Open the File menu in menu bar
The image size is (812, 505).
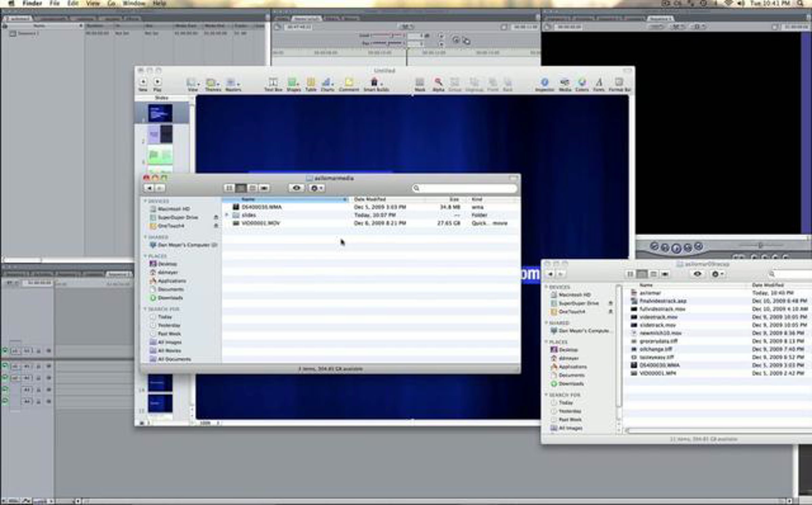(x=54, y=3)
